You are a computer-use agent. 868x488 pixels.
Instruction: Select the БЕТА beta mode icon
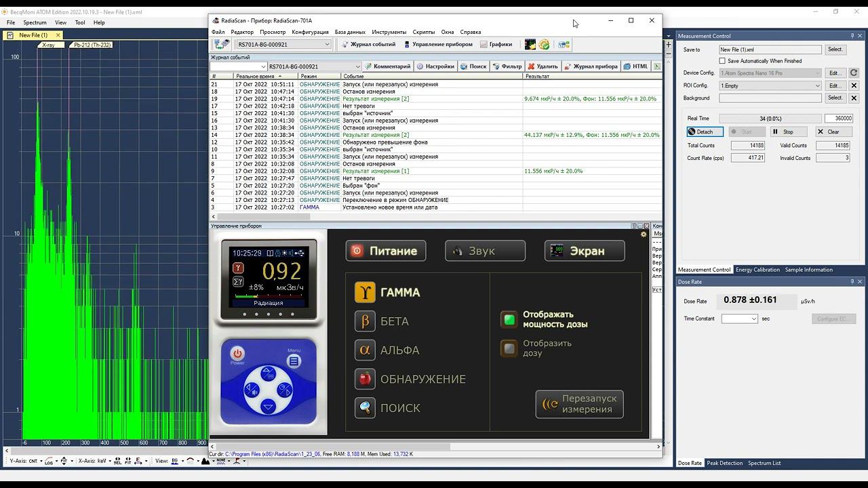click(x=365, y=321)
